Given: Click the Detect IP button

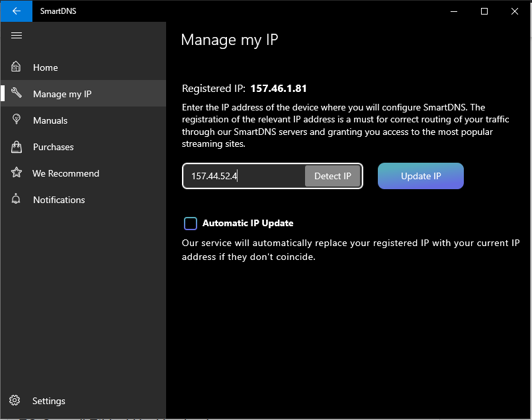Looking at the screenshot, I should 332,176.
